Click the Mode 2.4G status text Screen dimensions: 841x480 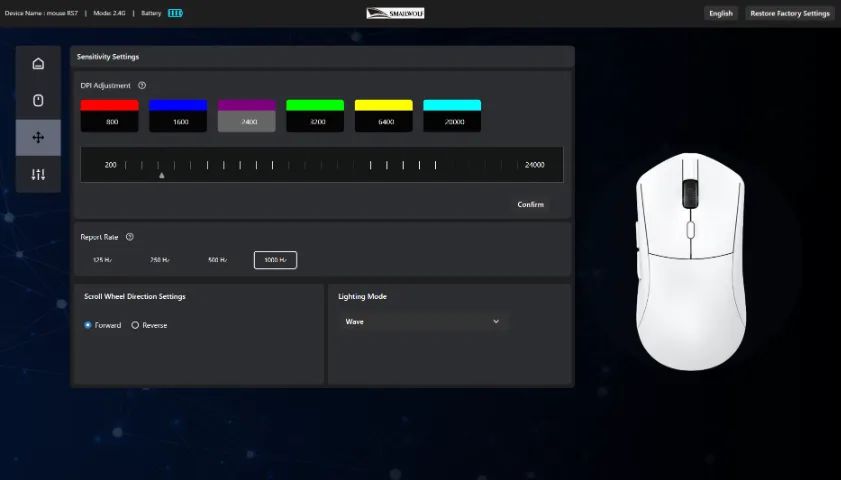109,13
